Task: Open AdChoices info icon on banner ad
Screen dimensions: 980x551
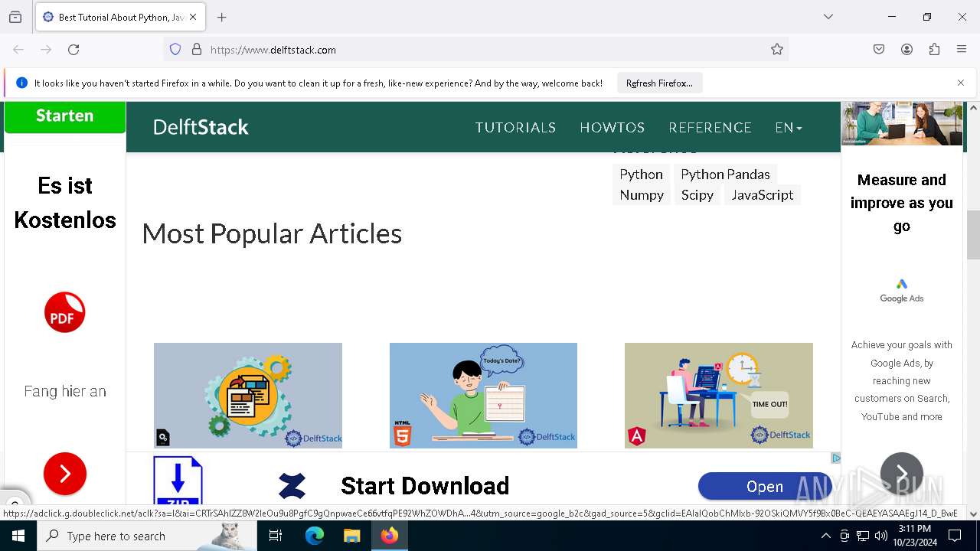Action: (835, 458)
